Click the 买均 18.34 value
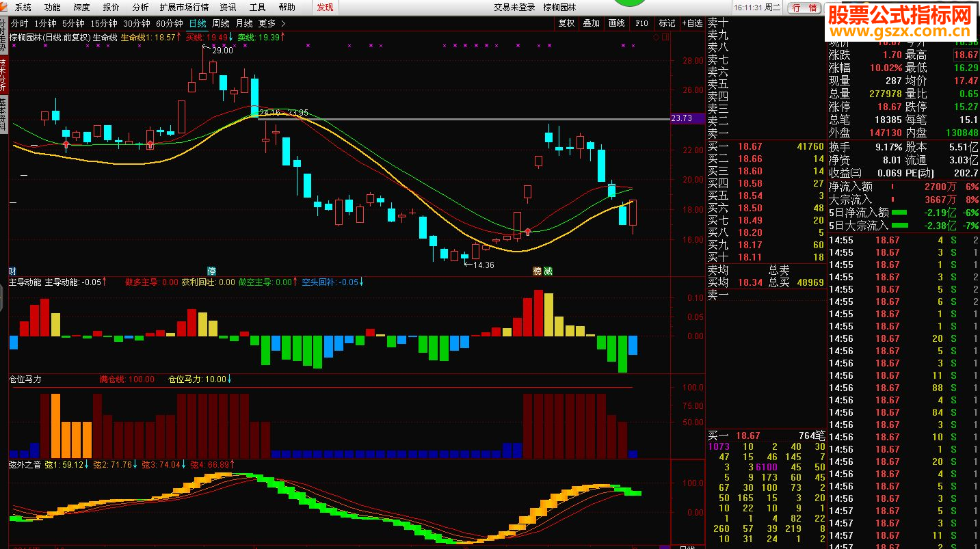The height and width of the screenshot is (549, 980). tap(750, 282)
